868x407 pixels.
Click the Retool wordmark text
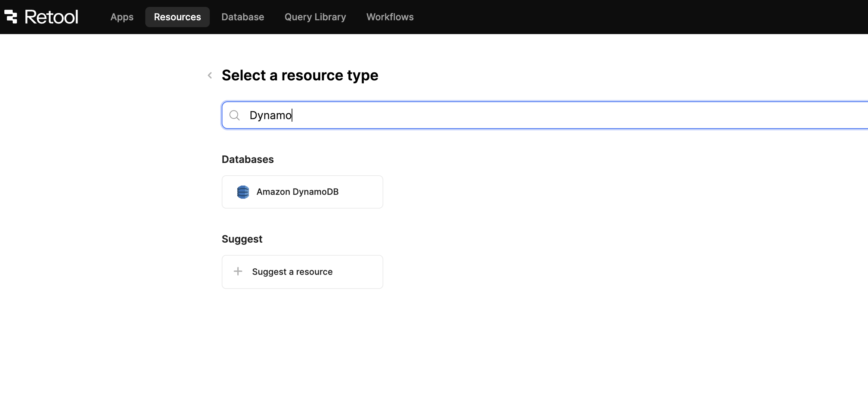pyautogui.click(x=51, y=17)
